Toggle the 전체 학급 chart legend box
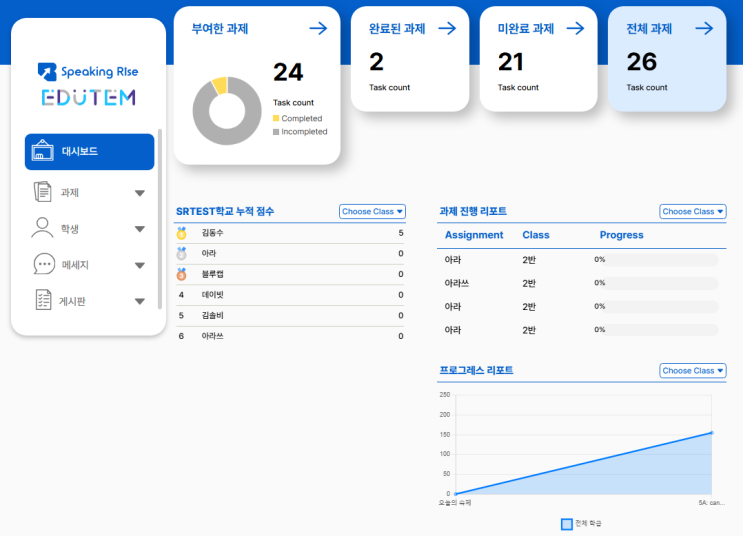The height and width of the screenshot is (536, 743). [567, 524]
